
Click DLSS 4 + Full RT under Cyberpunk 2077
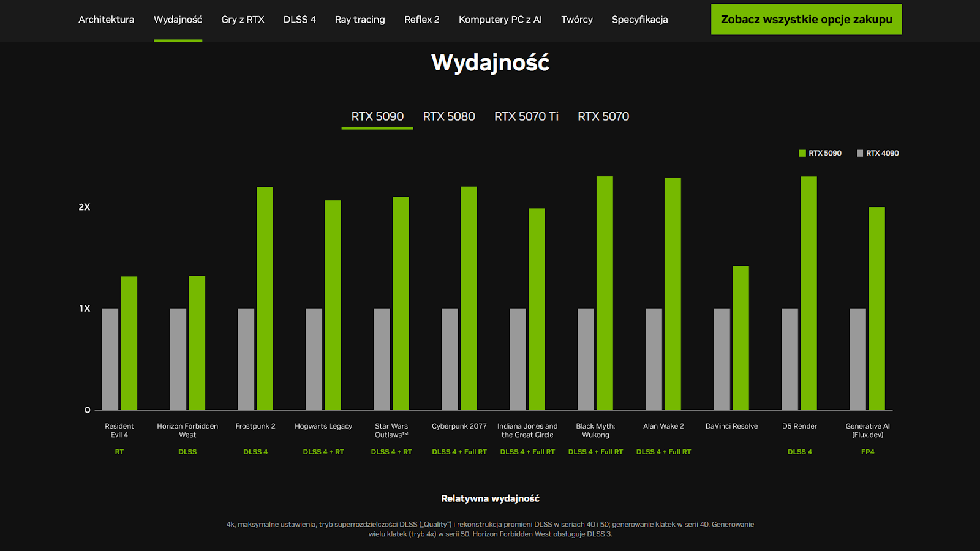[x=459, y=452]
